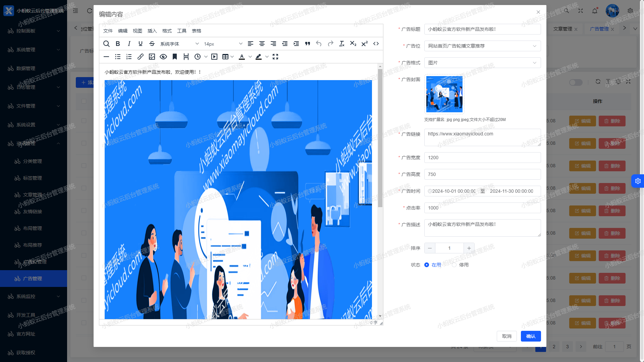Open the table insert dropdown
This screenshot has width=644, height=362.
(228, 57)
